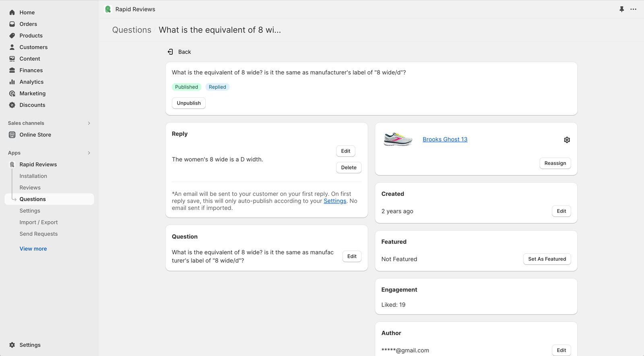This screenshot has height=356, width=644.
Task: Open the Discounts section
Action: tap(32, 105)
